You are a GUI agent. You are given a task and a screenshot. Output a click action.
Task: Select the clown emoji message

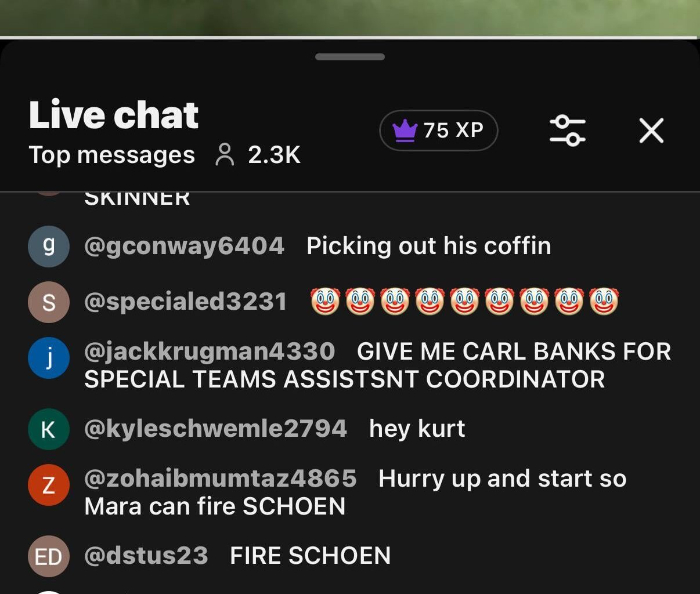[465, 302]
